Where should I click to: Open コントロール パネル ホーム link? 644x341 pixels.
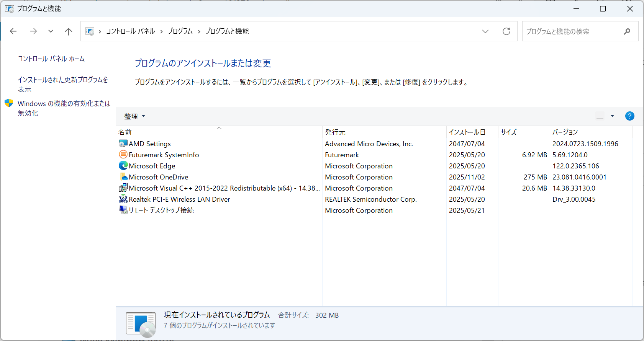tap(51, 59)
